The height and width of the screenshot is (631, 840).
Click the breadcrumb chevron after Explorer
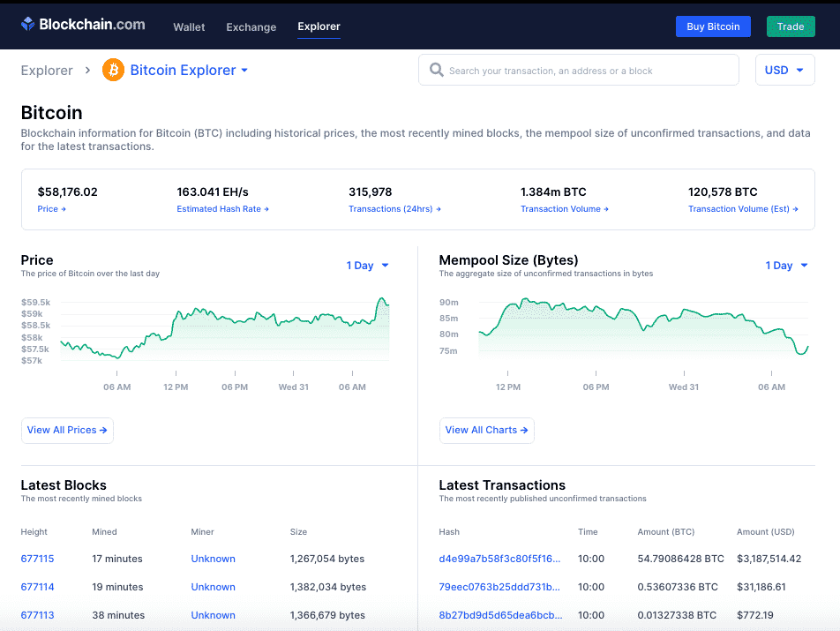[88, 71]
